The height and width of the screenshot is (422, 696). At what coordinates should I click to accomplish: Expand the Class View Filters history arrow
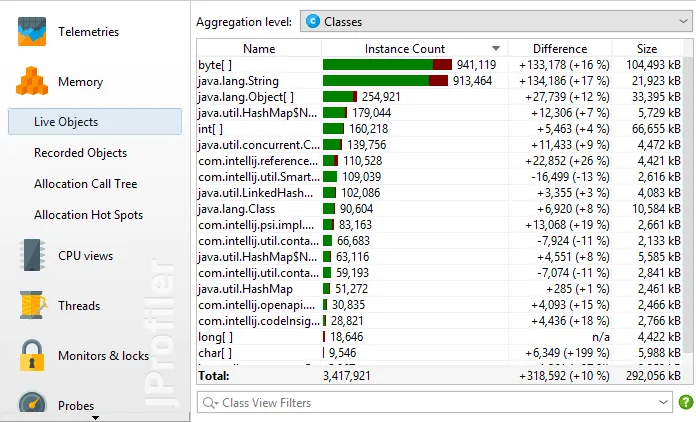(x=664, y=402)
